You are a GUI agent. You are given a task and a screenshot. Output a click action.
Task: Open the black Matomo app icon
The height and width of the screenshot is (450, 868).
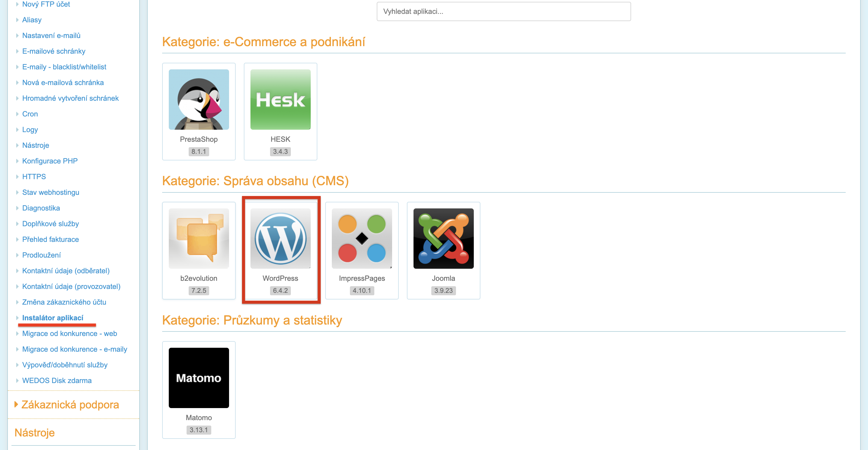(199, 378)
